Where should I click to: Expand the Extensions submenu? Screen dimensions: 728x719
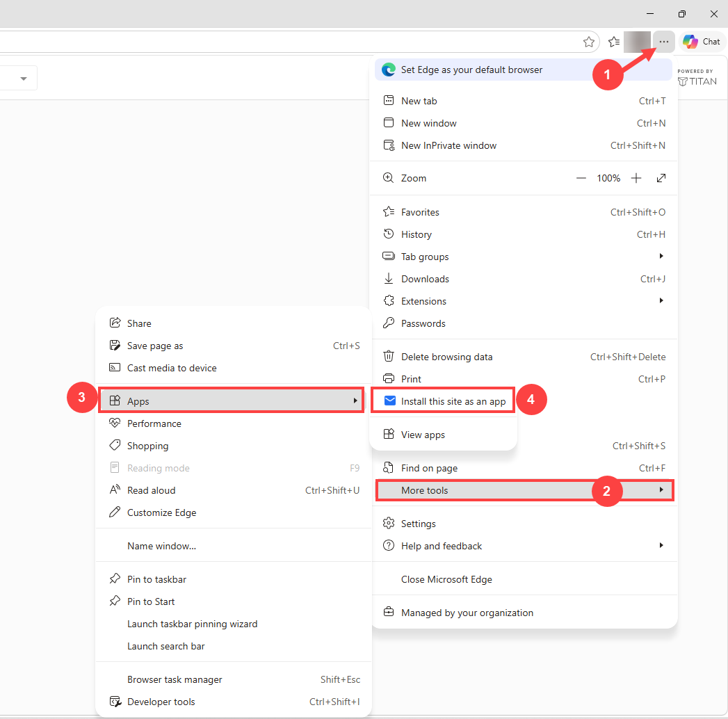click(524, 302)
